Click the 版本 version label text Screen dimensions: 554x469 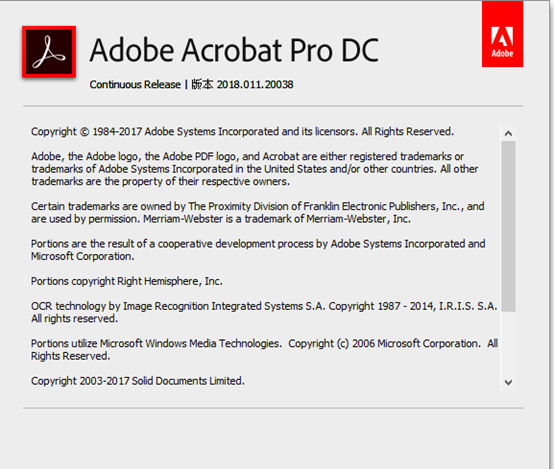click(202, 84)
